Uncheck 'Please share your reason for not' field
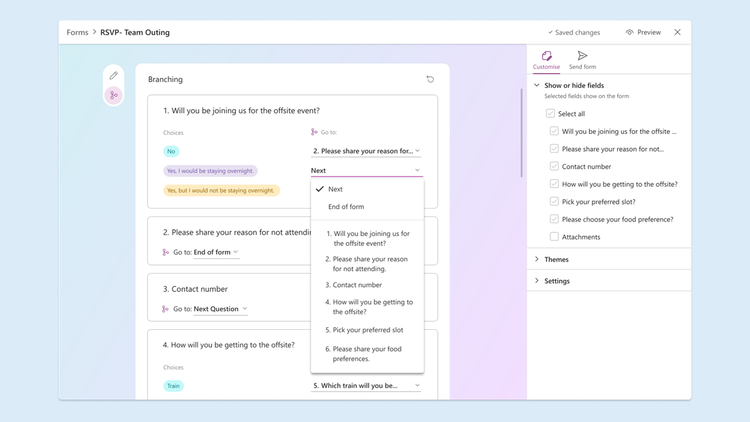Screen dimensions: 750x422 click(554, 149)
